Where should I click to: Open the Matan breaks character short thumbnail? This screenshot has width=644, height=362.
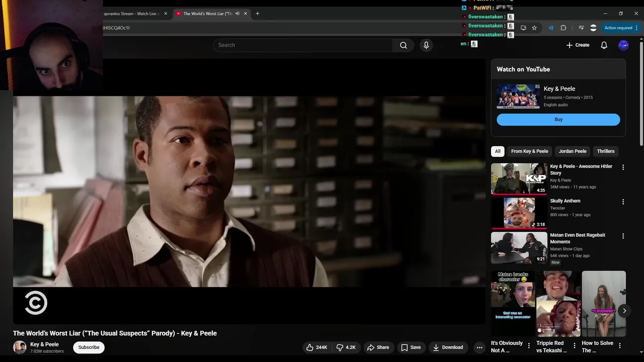click(x=513, y=304)
